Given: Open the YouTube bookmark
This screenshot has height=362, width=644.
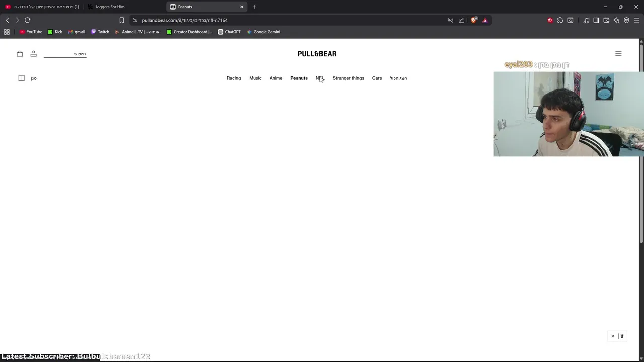Looking at the screenshot, I should [x=31, y=32].
